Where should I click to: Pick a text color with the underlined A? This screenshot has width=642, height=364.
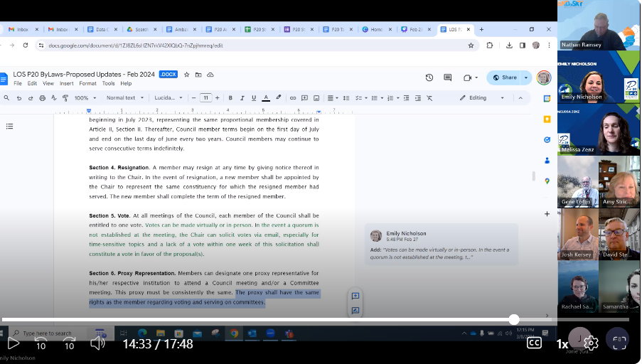[266, 98]
